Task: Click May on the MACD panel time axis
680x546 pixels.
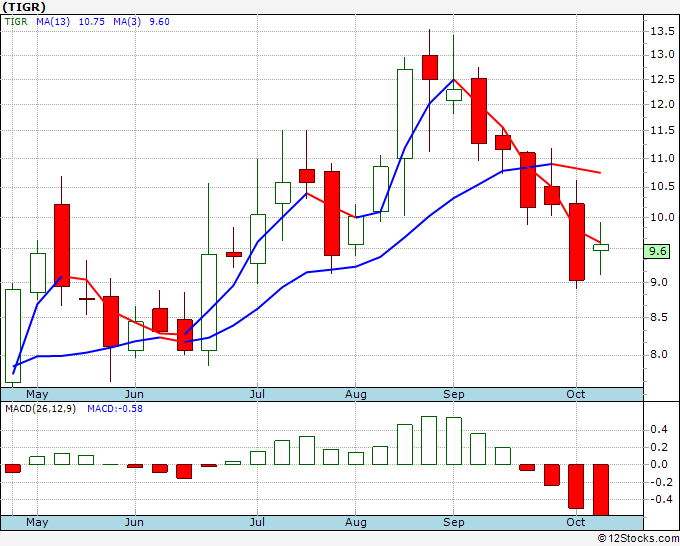Action: coord(37,522)
